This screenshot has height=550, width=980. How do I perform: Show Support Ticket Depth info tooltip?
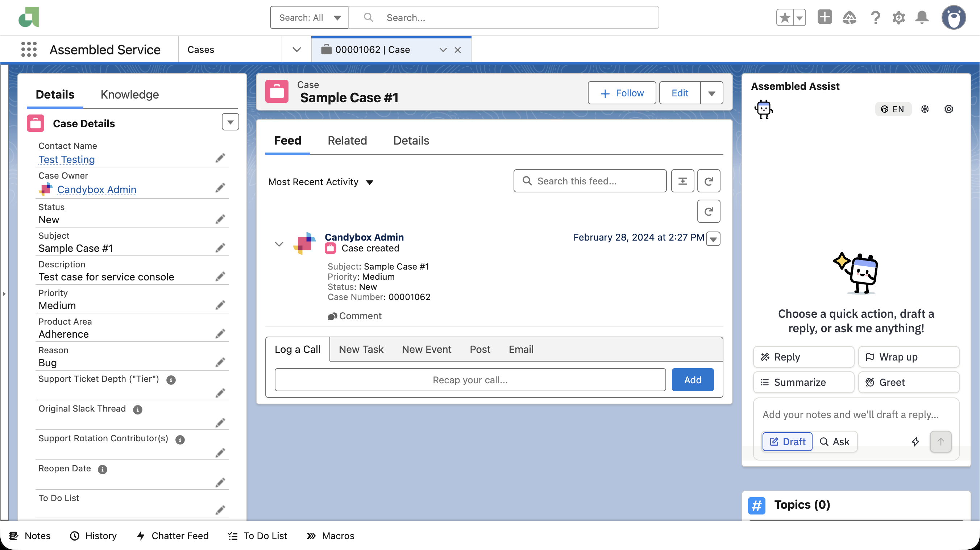coord(171,380)
